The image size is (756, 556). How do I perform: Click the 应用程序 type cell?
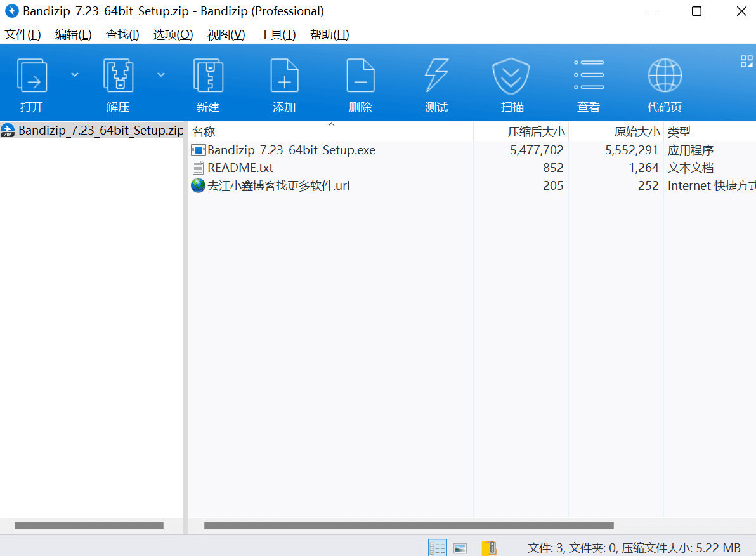(x=691, y=150)
